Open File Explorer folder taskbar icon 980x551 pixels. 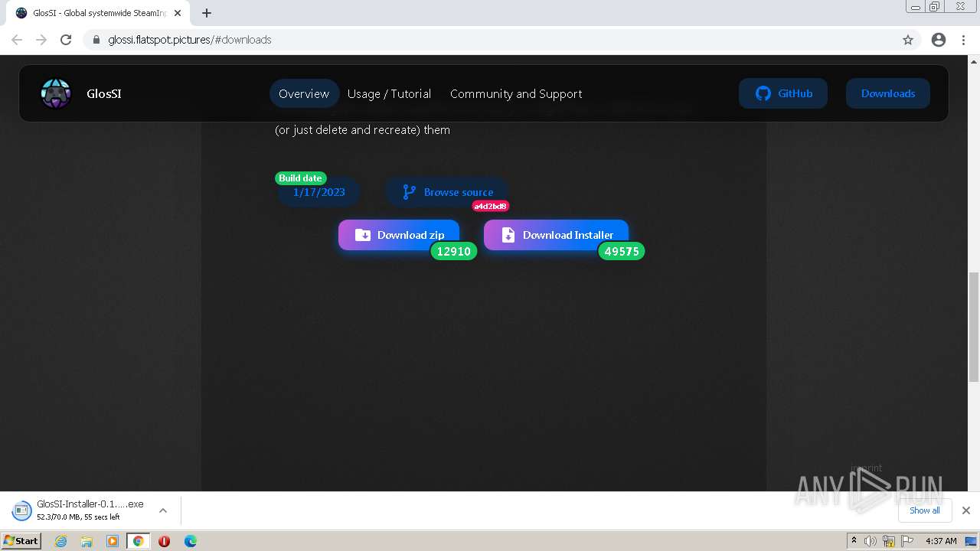coord(87,541)
